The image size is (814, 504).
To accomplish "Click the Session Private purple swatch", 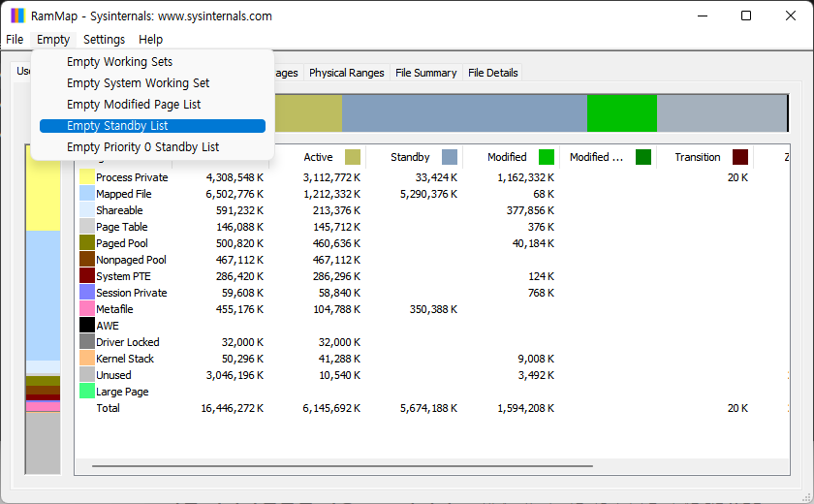I will [86, 293].
